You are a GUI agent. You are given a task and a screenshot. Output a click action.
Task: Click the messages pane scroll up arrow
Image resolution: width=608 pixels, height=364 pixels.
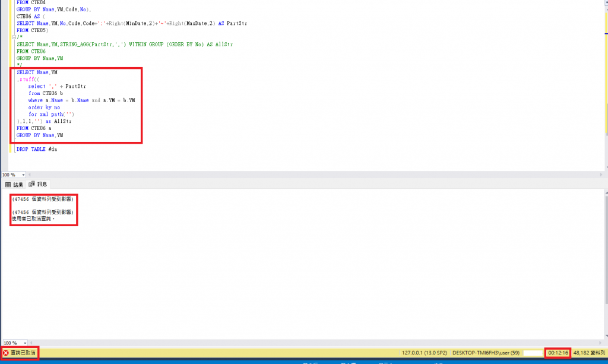[606, 192]
